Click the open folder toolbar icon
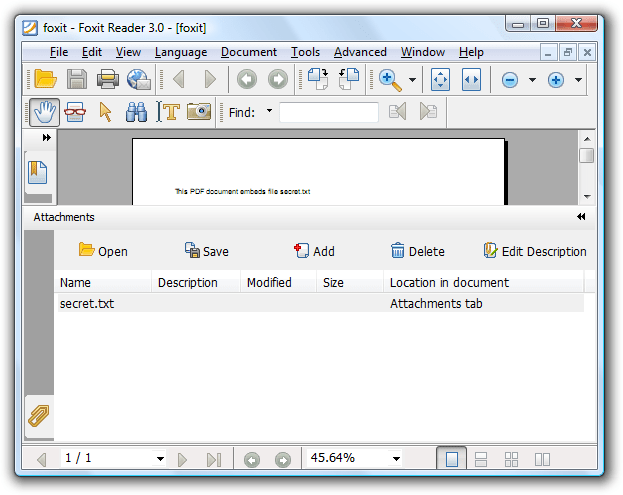Viewport: 623px width, 495px height. pos(45,79)
